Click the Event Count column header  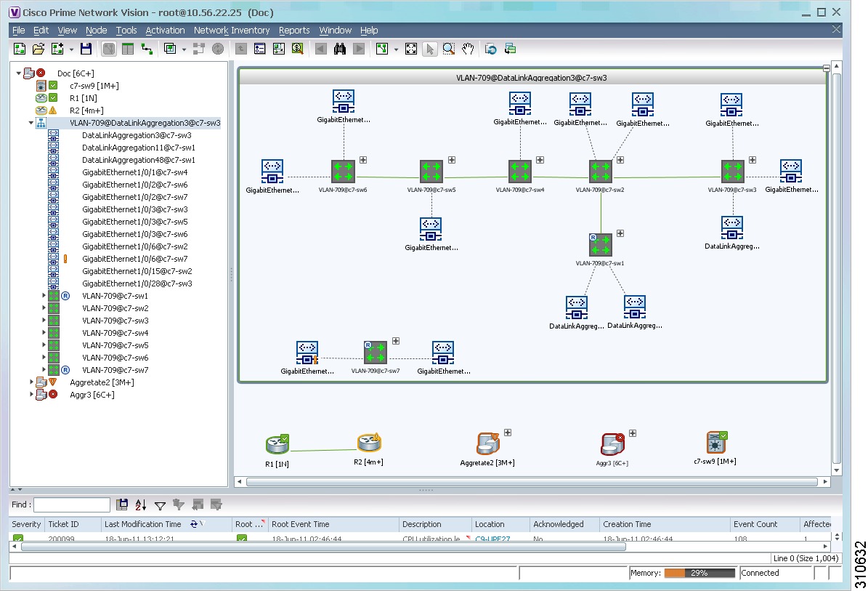point(765,524)
